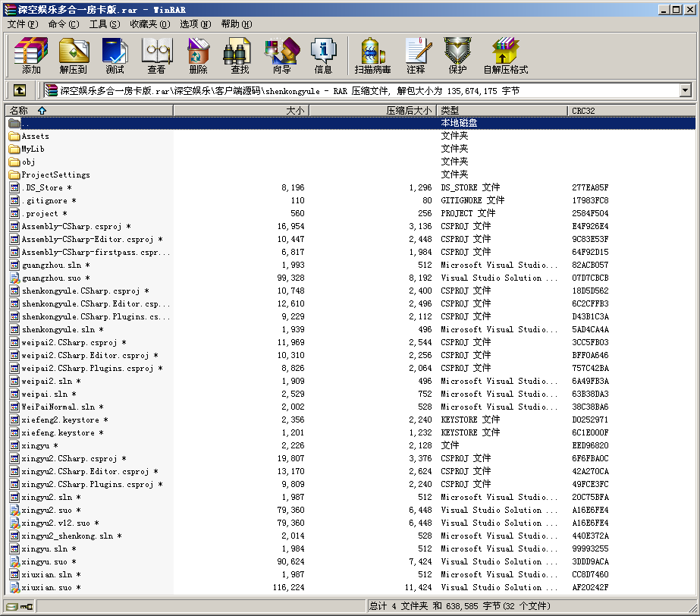Click the Extract To (解压到) icon
The image size is (700, 616).
tap(74, 56)
